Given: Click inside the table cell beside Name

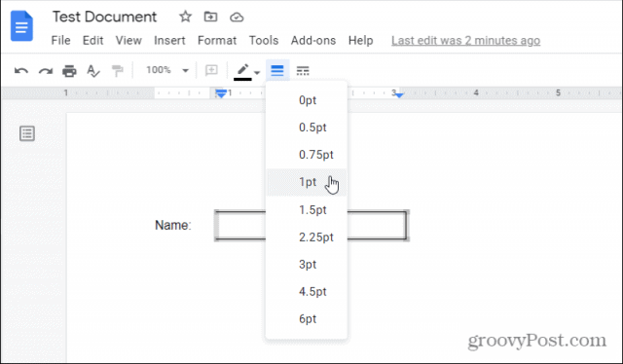Looking at the screenshot, I should pos(240,226).
